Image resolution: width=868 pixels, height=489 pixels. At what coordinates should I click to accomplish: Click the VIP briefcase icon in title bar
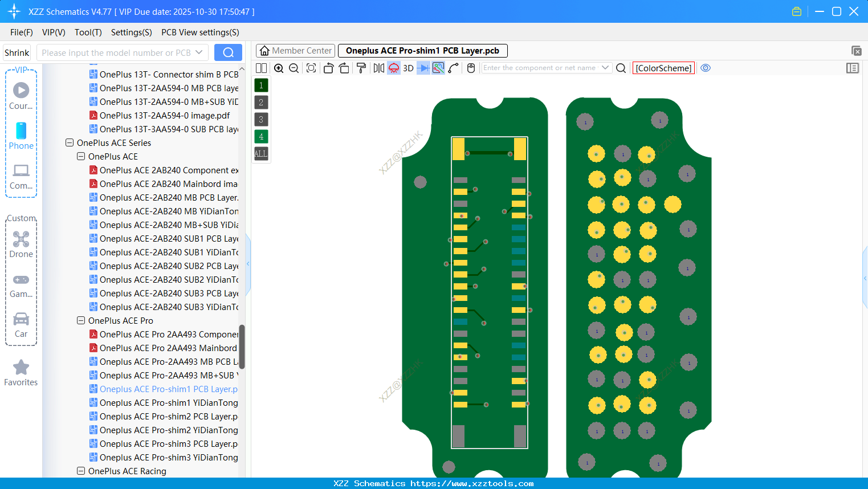pos(797,11)
